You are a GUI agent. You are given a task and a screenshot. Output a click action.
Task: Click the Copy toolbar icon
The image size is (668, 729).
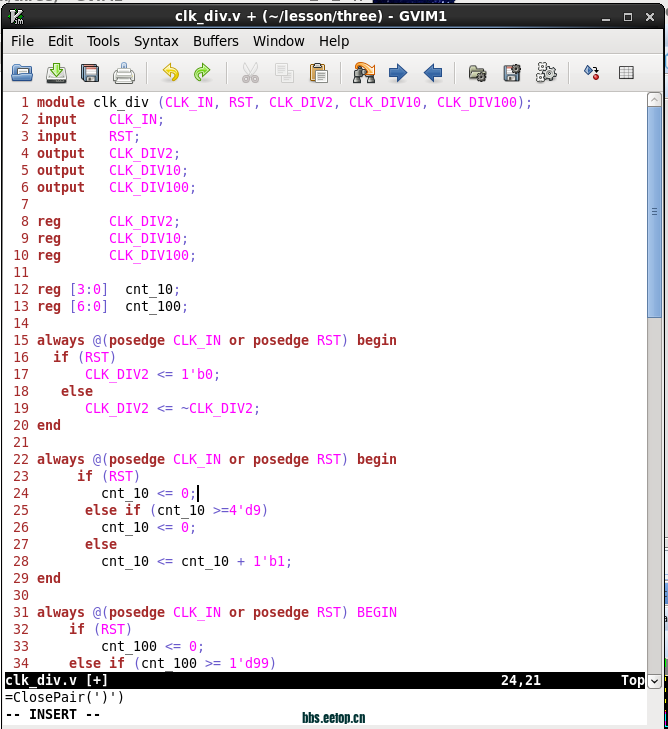pos(284,73)
